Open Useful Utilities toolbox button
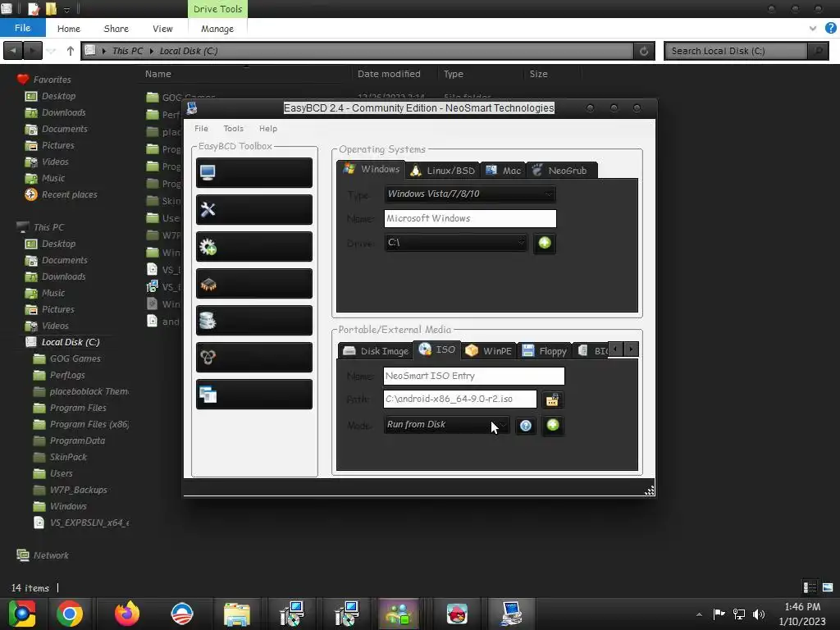840x630 pixels. (x=254, y=395)
